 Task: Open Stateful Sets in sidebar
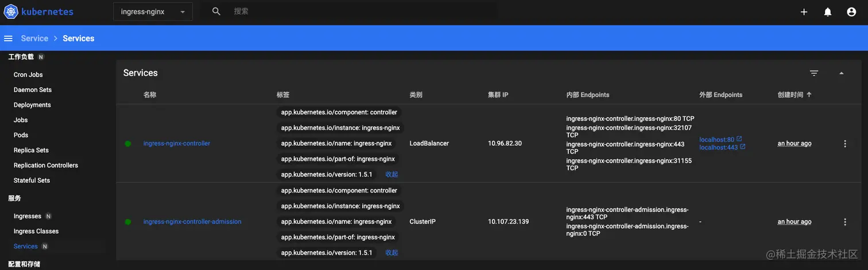[x=32, y=180]
